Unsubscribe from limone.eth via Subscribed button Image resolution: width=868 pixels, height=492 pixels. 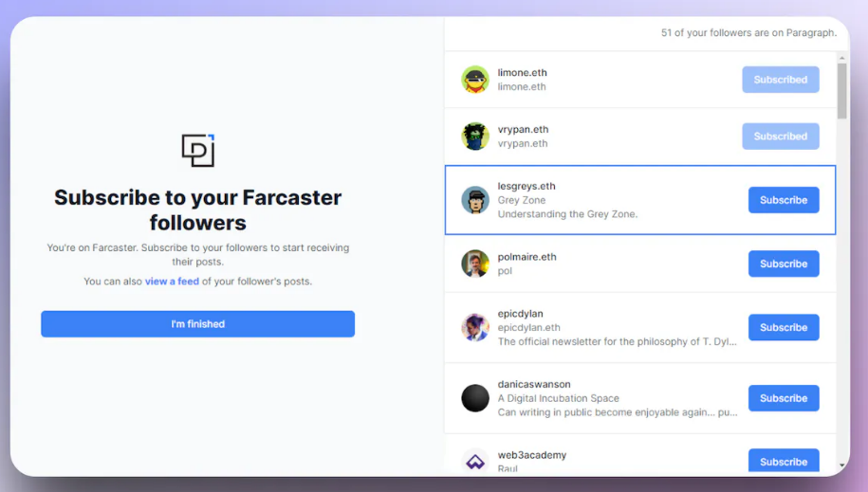780,80
